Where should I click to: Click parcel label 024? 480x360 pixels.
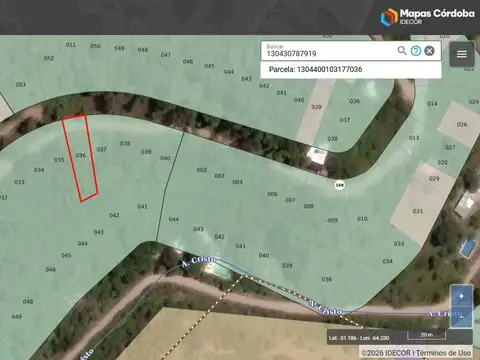(x=474, y=102)
